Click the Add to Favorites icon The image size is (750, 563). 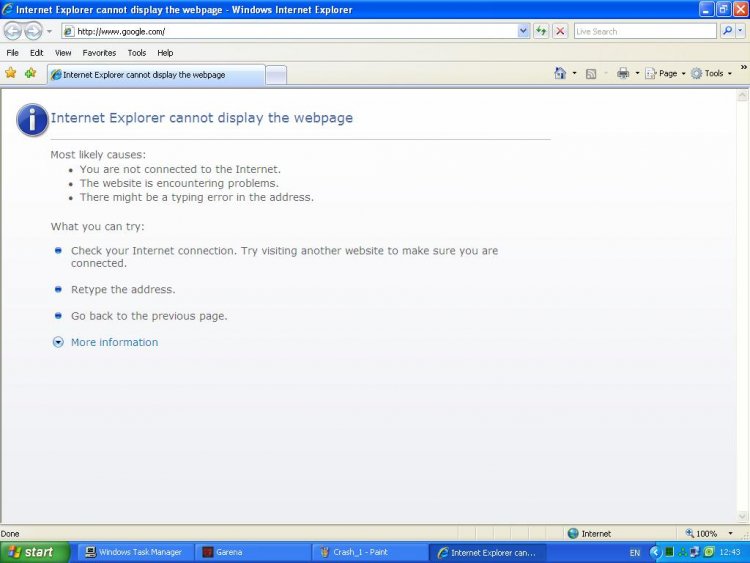click(x=31, y=73)
